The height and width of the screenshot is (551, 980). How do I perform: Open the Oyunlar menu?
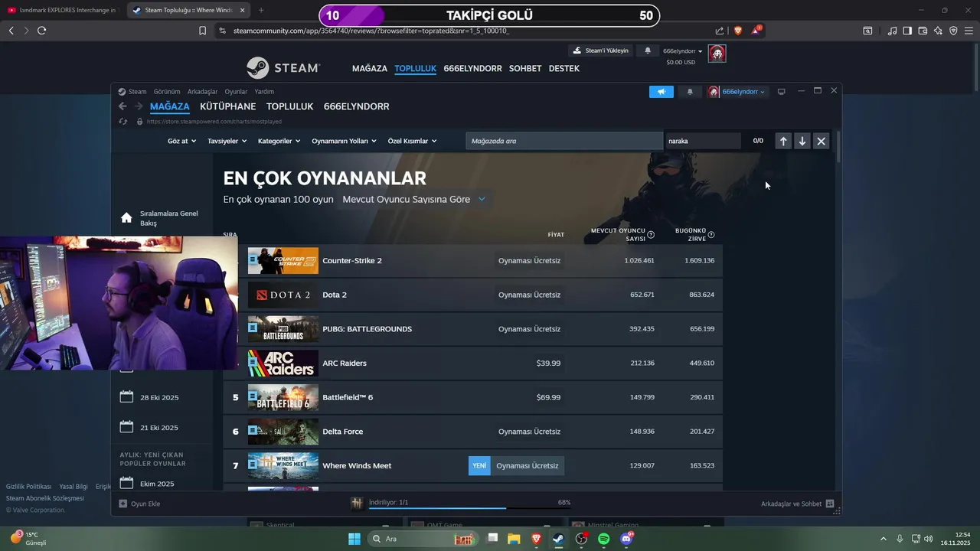(x=236, y=92)
